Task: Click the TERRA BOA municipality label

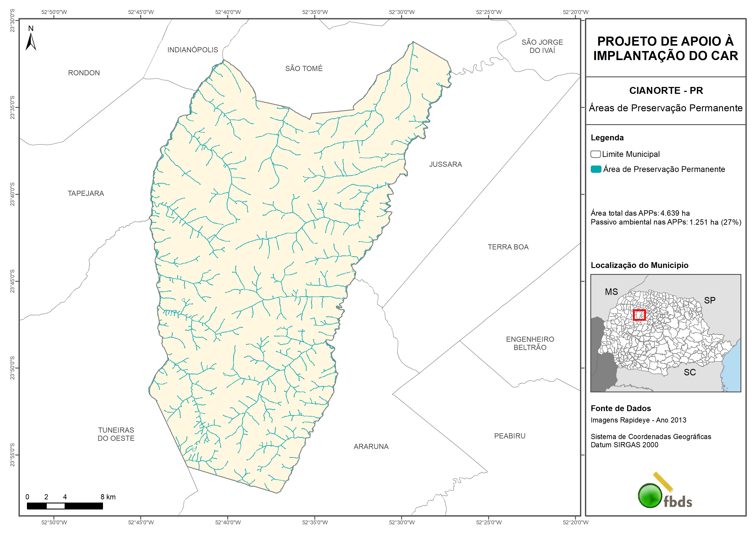Action: point(508,247)
